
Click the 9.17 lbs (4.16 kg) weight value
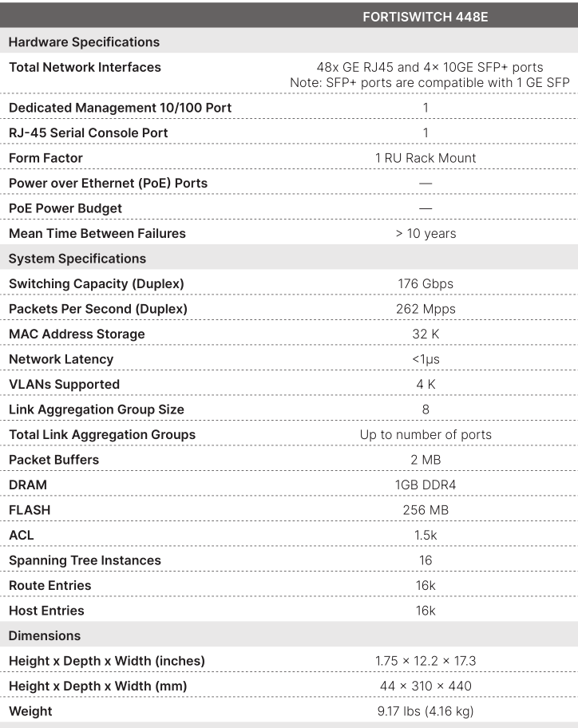point(426,711)
